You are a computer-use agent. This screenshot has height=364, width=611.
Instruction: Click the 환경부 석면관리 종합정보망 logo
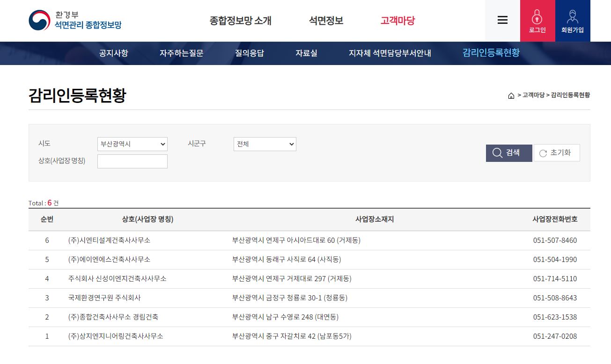pyautogui.click(x=75, y=21)
